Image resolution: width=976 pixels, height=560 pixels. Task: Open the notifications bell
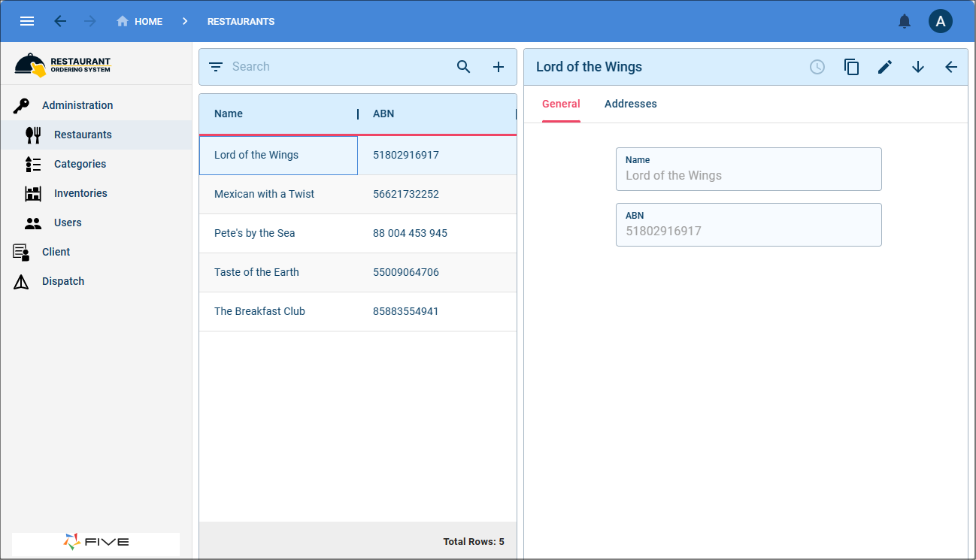[905, 21]
